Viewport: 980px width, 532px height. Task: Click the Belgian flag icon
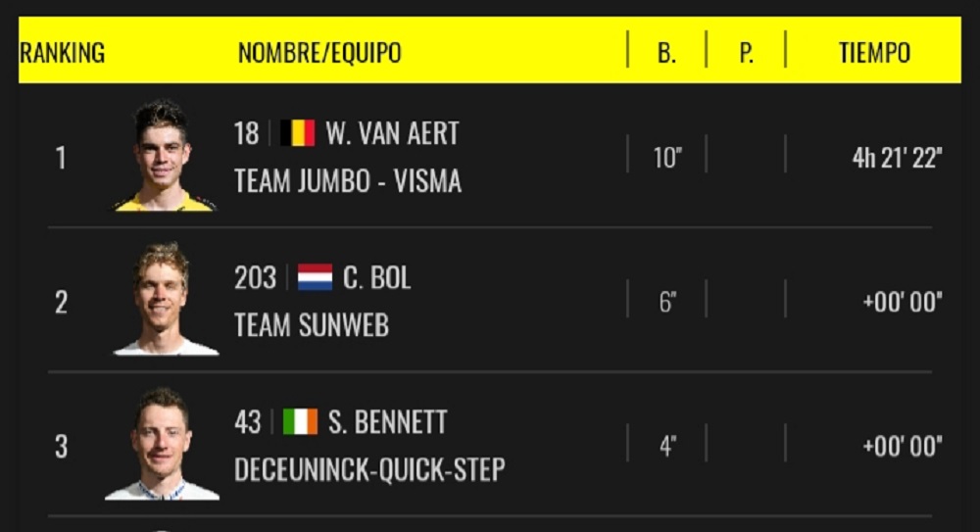pyautogui.click(x=297, y=133)
